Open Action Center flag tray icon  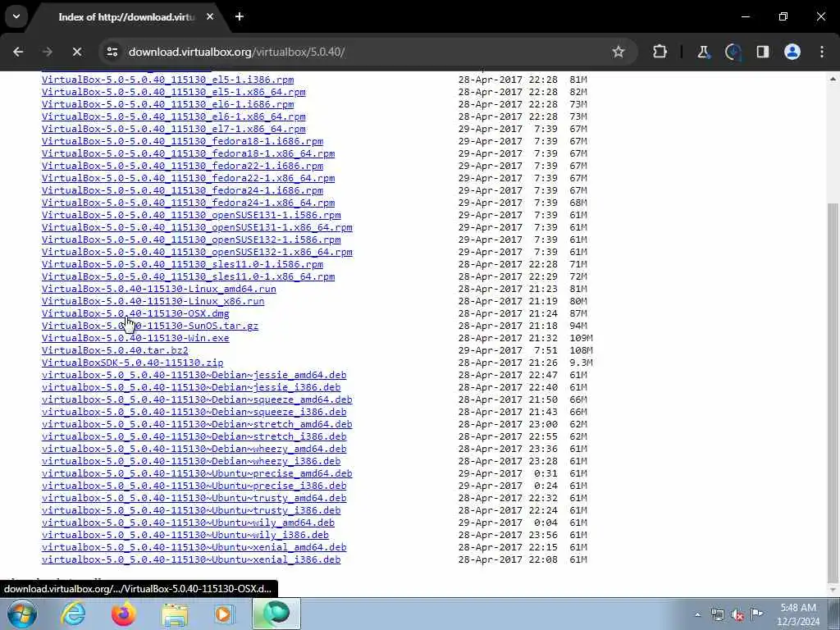tap(756, 614)
